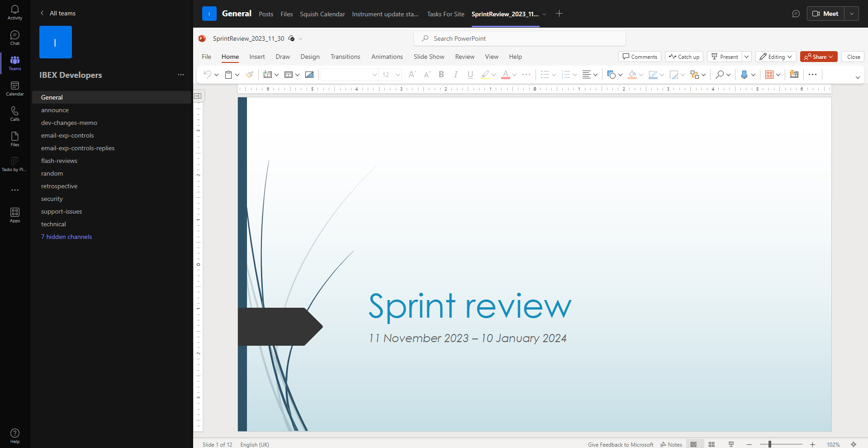The height and width of the screenshot is (448, 868).
Task: Open the Designer icon in ribbon
Action: 794,75
